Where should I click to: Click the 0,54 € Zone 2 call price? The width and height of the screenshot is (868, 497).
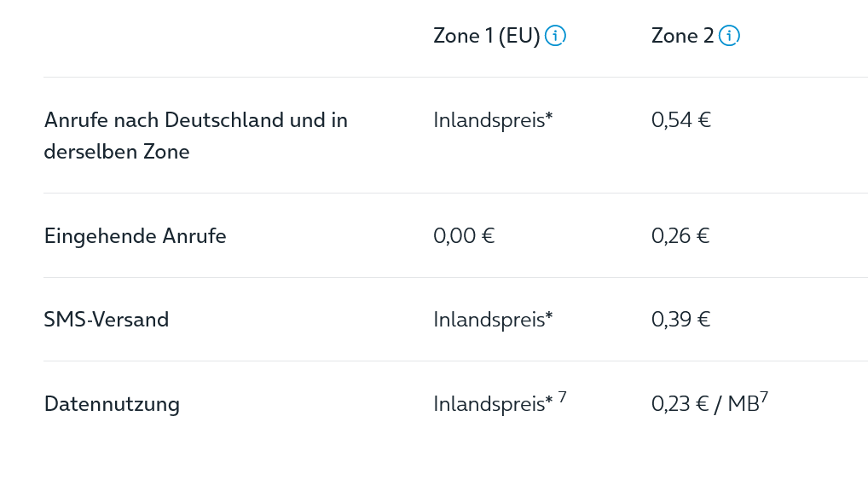[681, 120]
